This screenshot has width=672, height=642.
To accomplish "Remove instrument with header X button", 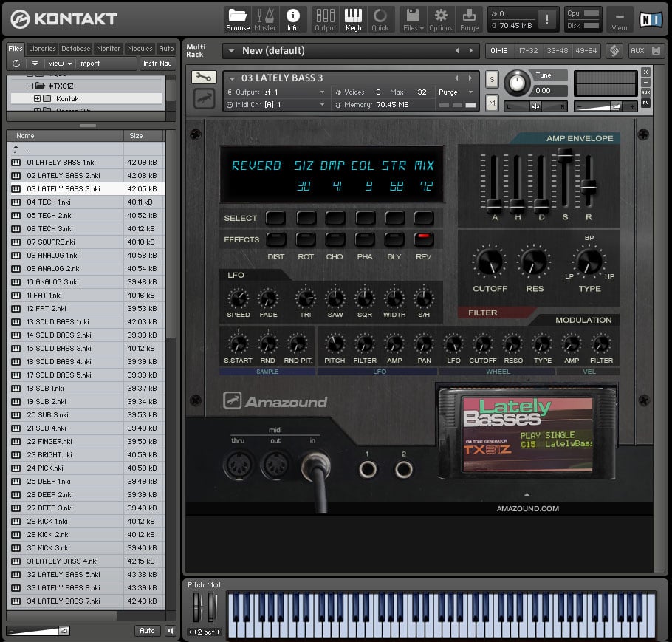I will (645, 72).
